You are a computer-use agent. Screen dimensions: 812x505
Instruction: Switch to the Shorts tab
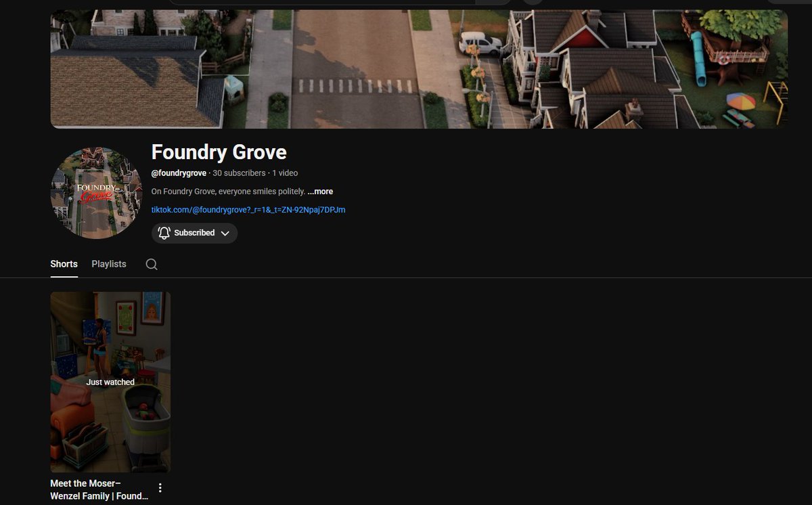(64, 264)
